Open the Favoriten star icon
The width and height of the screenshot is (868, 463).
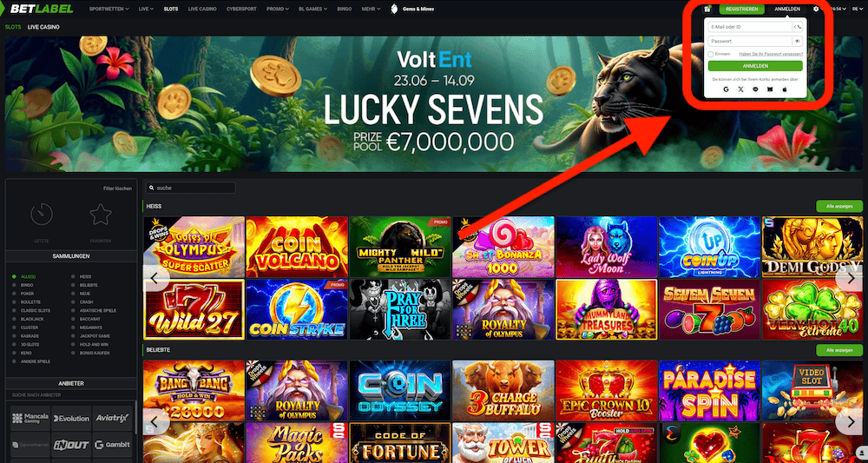pyautogui.click(x=101, y=214)
